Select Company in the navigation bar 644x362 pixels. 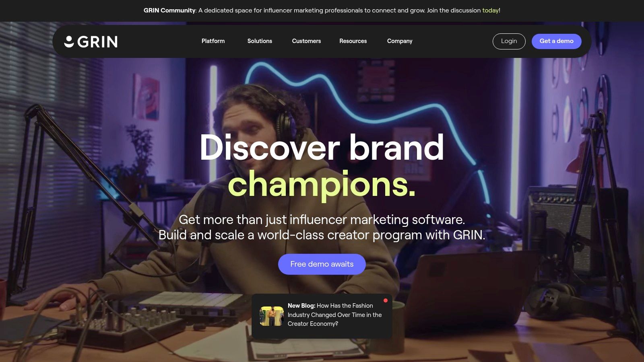click(x=400, y=41)
